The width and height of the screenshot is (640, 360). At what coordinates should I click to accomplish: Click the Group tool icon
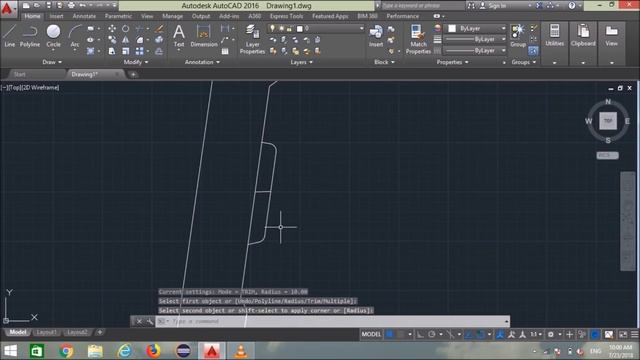518,36
